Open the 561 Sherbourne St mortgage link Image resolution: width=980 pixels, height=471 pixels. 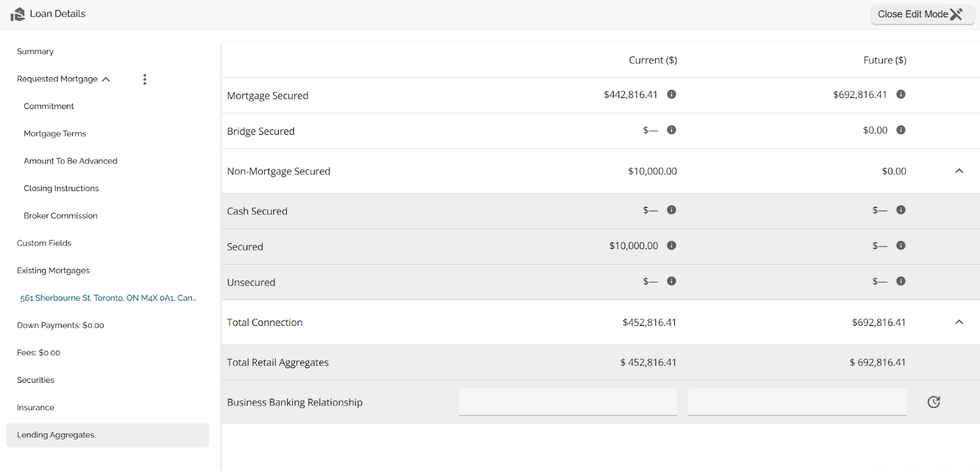[x=108, y=298]
